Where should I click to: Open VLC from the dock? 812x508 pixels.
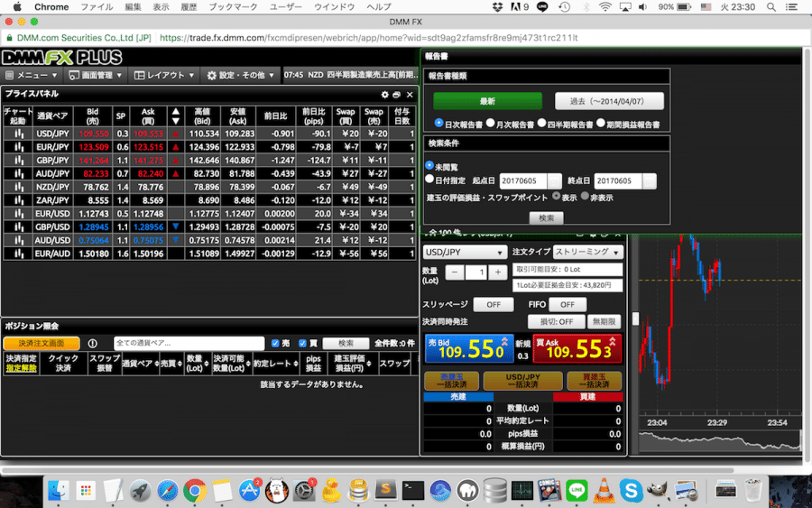[x=604, y=490]
